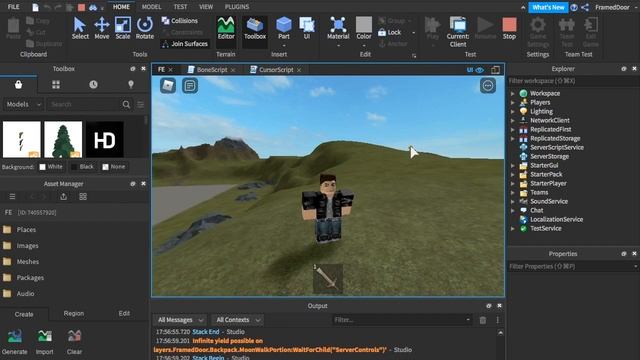The height and width of the screenshot is (360, 640).
Task: Open the UI insert tool
Action: [x=307, y=28]
